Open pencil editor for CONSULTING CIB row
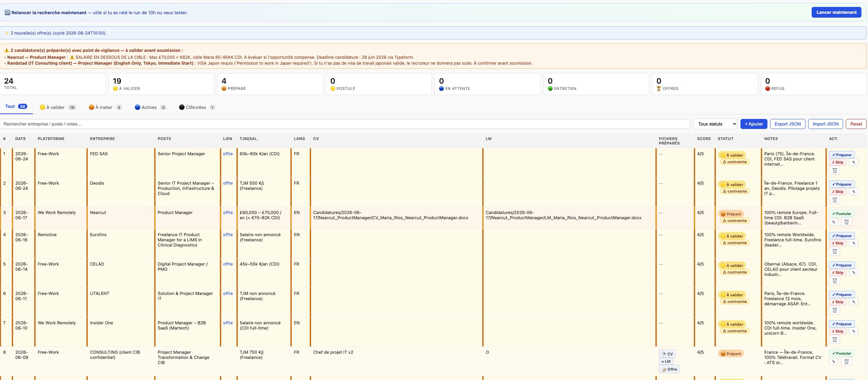The height and width of the screenshot is (380, 868). (833, 362)
